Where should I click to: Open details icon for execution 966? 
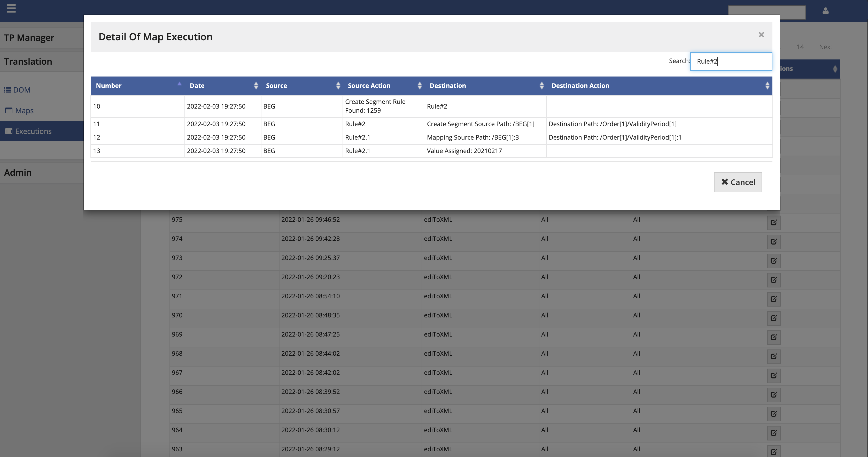(774, 395)
